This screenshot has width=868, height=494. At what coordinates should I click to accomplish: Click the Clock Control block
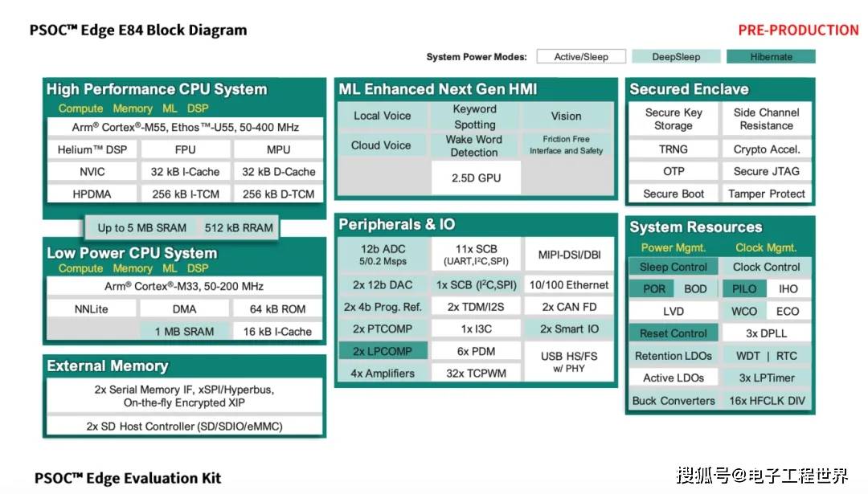pyautogui.click(x=767, y=267)
